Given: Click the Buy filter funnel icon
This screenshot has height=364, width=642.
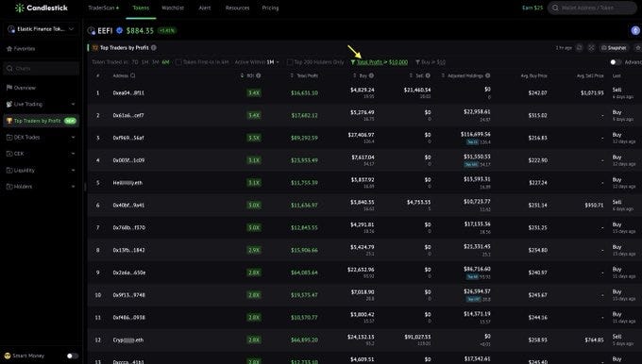Looking at the screenshot, I should 417,62.
